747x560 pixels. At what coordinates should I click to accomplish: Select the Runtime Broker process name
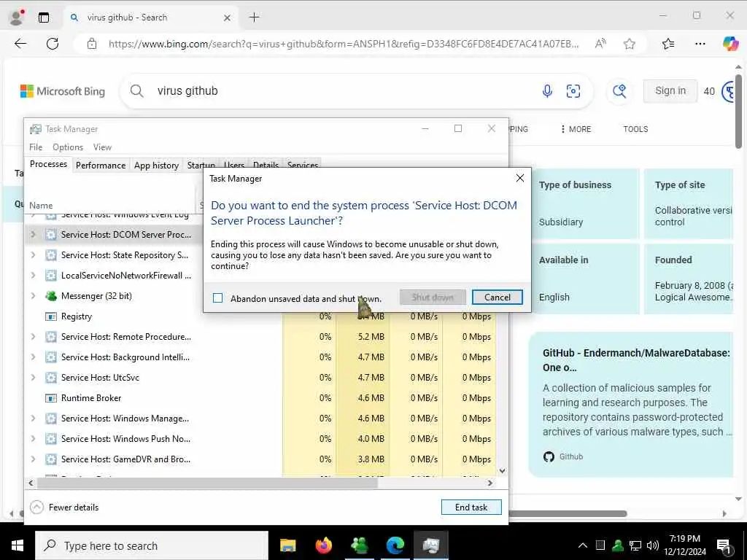pos(91,398)
